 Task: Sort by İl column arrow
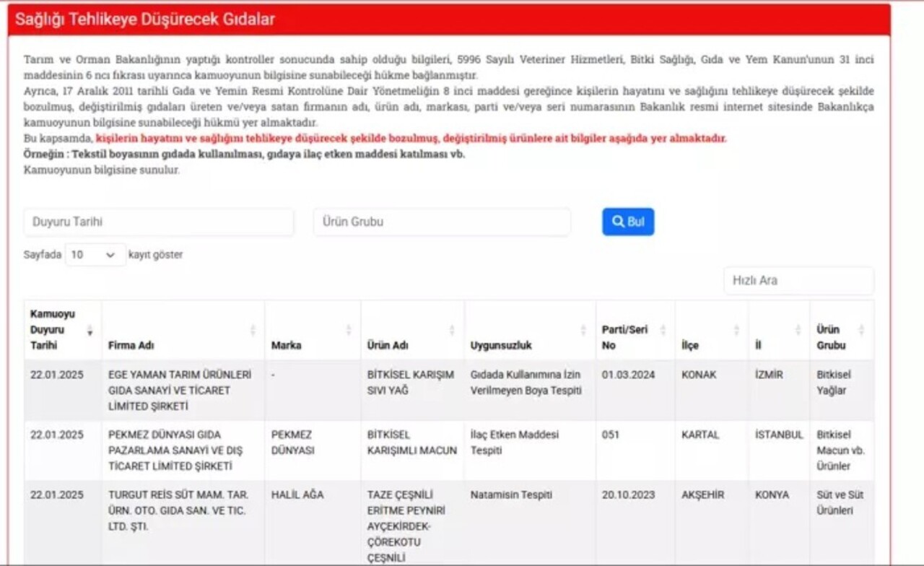coord(798,331)
